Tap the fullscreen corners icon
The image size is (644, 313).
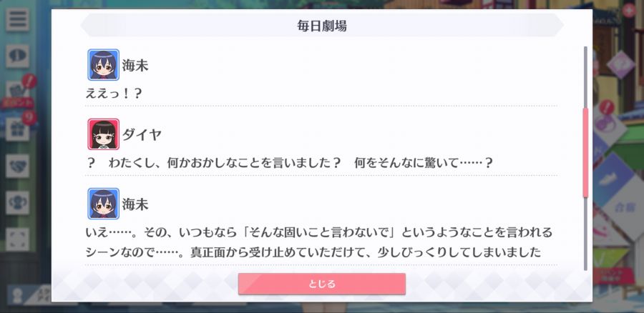tap(17, 239)
